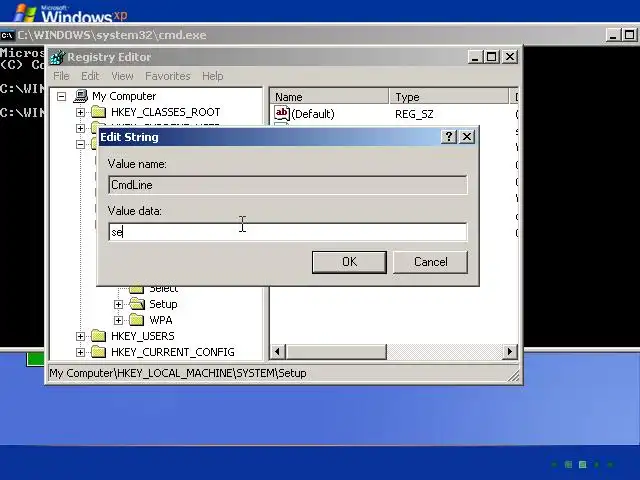Open the View menu in Registry Editor
Image resolution: width=640 pixels, height=480 pixels.
(x=122, y=76)
